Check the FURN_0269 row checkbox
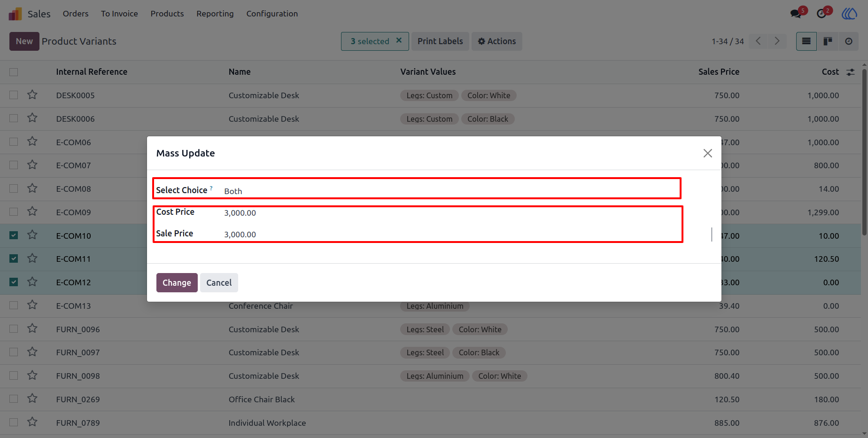The height and width of the screenshot is (438, 868). pos(14,399)
